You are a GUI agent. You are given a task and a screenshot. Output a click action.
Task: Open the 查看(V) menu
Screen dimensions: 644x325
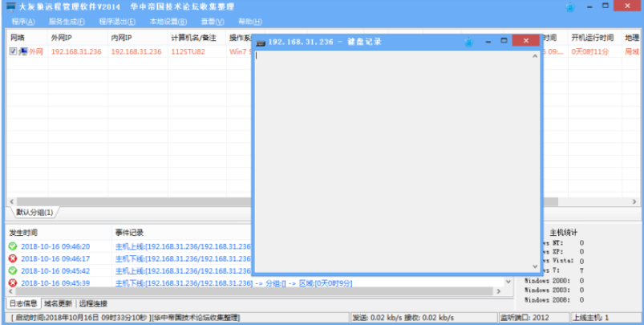pyautogui.click(x=213, y=22)
